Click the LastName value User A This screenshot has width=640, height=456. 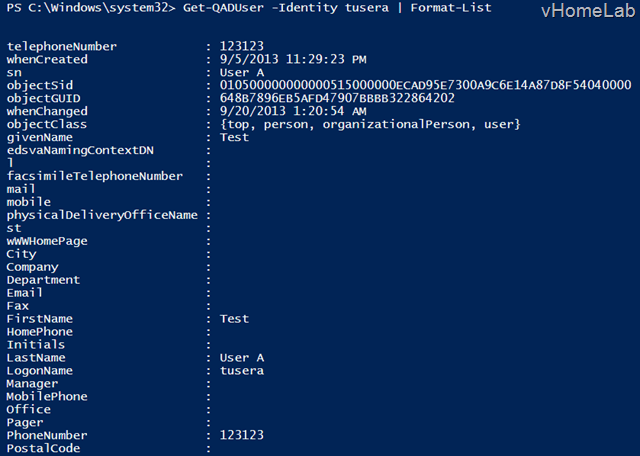click(x=242, y=358)
